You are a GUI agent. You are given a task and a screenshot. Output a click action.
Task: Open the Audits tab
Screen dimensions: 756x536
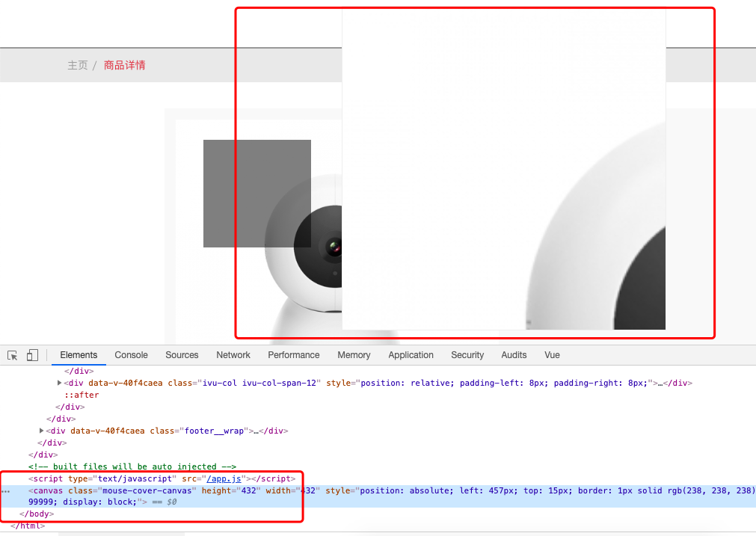[514, 355]
